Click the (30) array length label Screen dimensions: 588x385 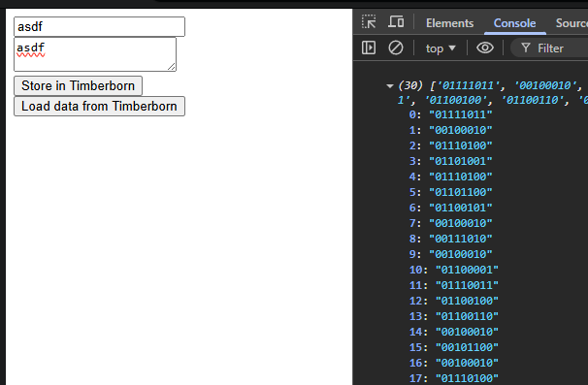pos(410,85)
